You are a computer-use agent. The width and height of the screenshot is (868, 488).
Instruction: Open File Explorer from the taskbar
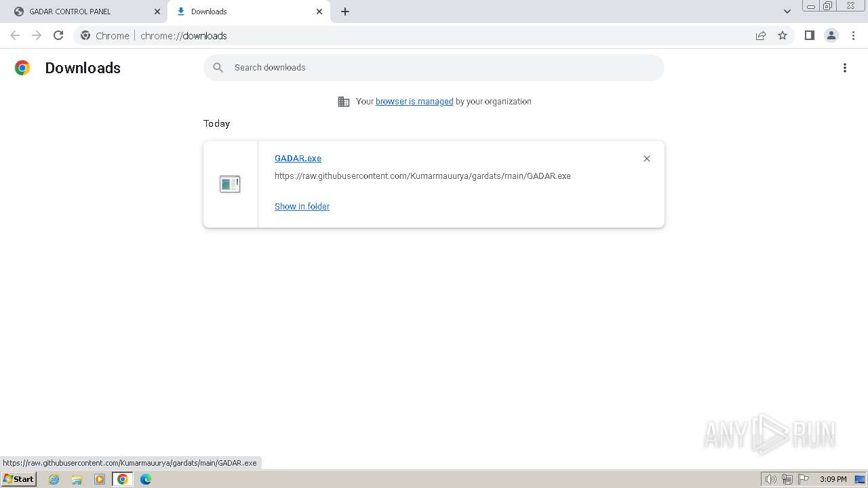tap(77, 479)
